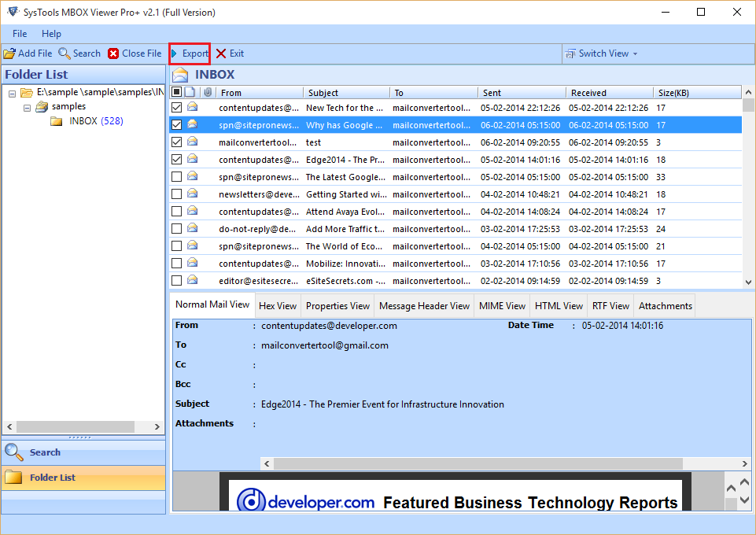Check the 'Getting Started wi...' email checkbox

point(177,194)
